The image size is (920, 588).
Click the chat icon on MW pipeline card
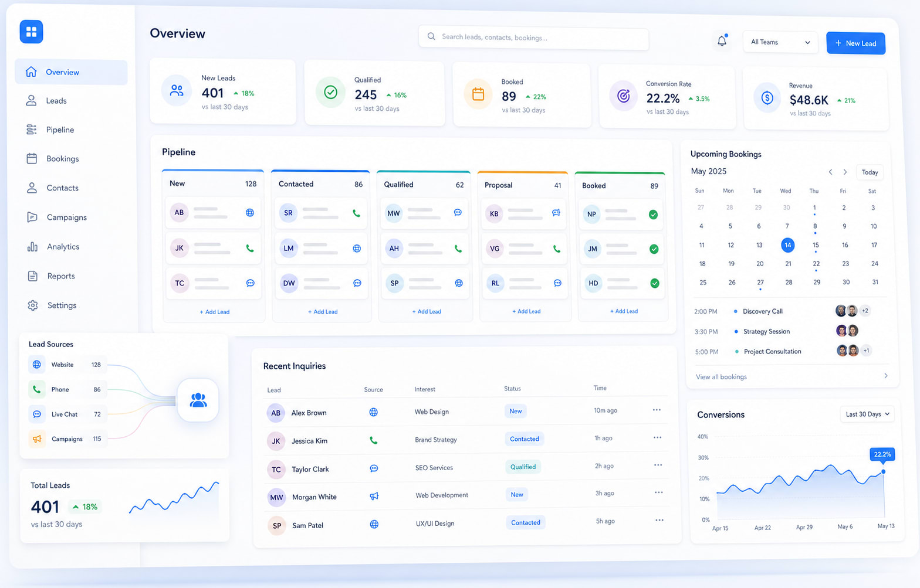click(458, 212)
